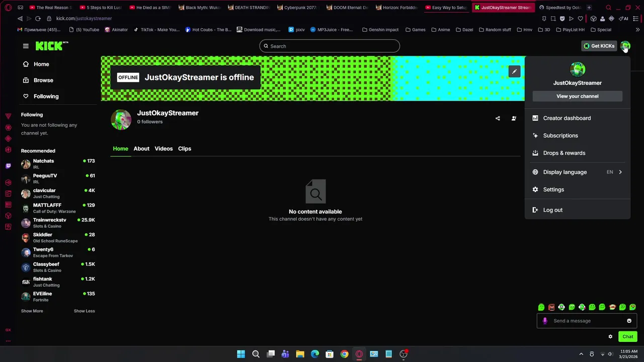
Task: Switch to Cyberpunk 2077 tab
Action: pyautogui.click(x=298, y=8)
